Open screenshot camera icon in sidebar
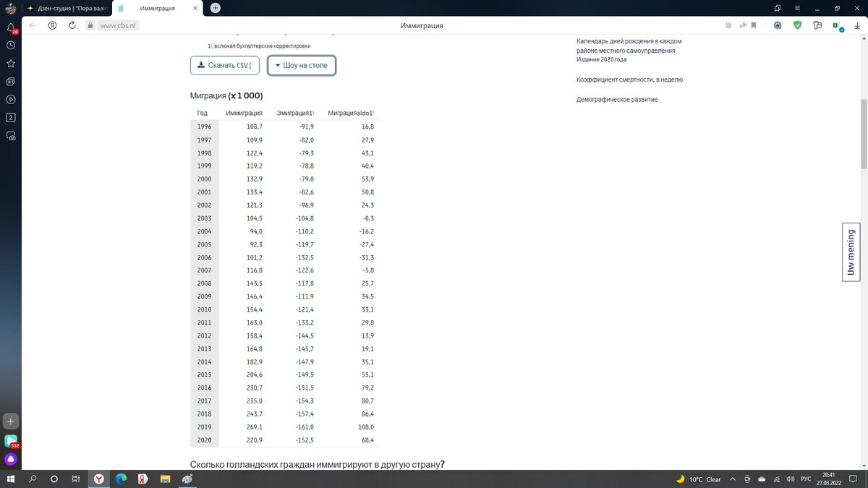 (11, 135)
